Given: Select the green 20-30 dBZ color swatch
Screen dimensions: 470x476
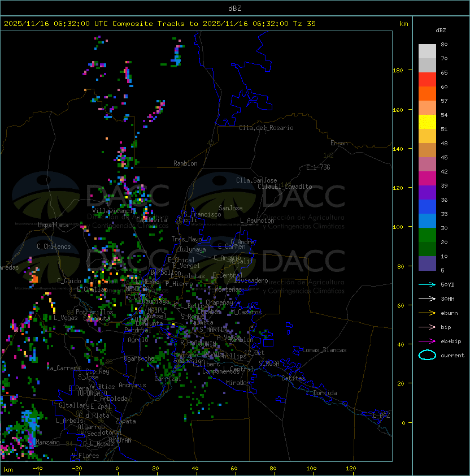Looking at the screenshot, I should [427, 235].
